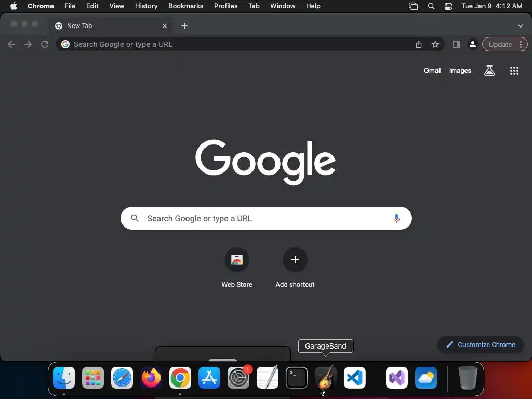The image size is (532, 399).
Task: Click the date and time clock
Action: 491,6
